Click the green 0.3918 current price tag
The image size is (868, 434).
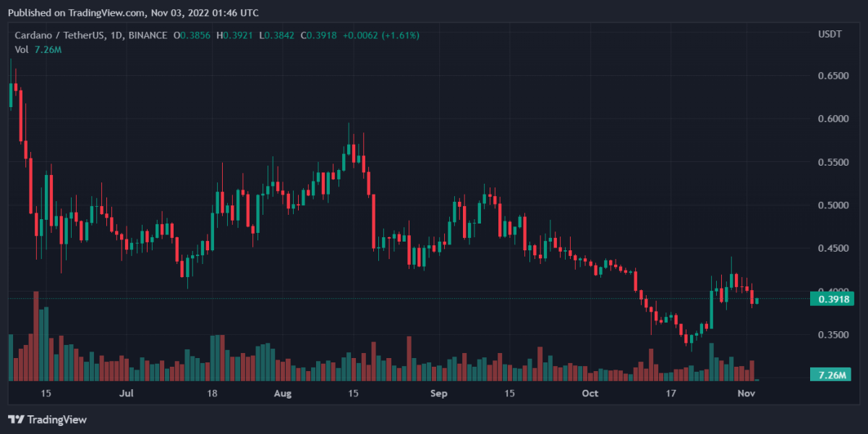point(833,299)
